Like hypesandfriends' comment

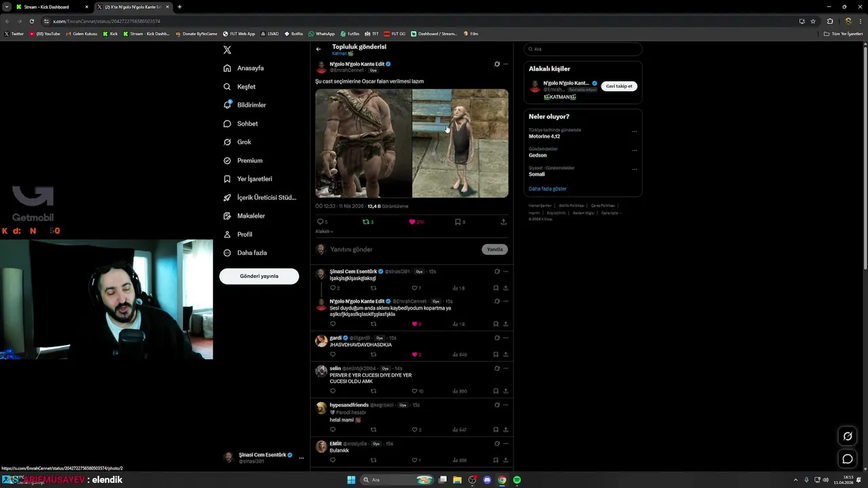(416, 430)
